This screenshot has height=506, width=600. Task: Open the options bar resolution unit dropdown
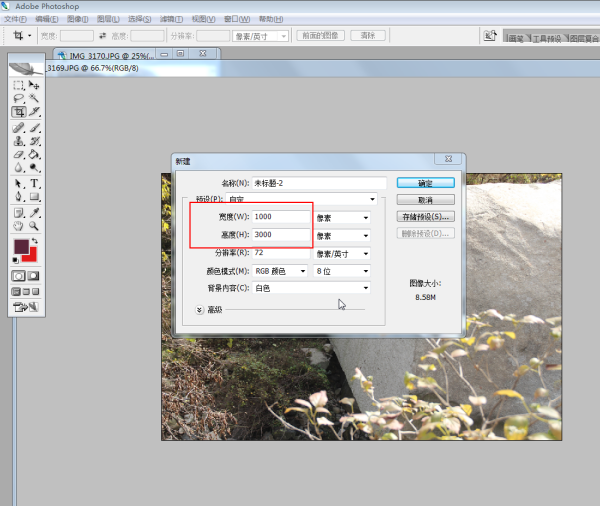coord(283,36)
